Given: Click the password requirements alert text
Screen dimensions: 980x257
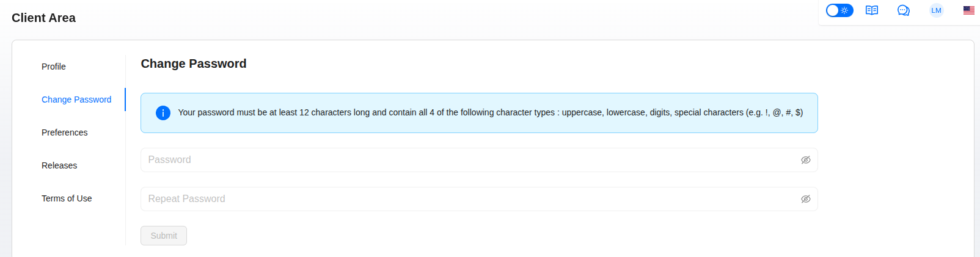Looking at the screenshot, I should coord(491,112).
